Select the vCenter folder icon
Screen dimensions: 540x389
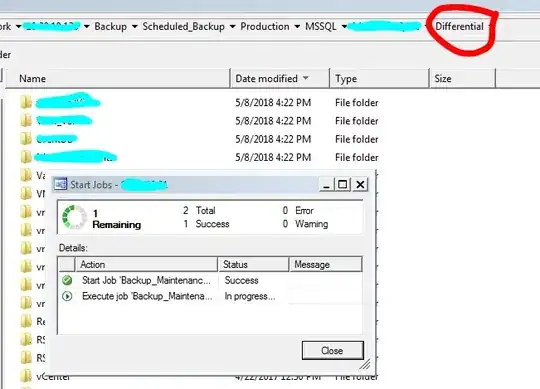tap(26, 376)
